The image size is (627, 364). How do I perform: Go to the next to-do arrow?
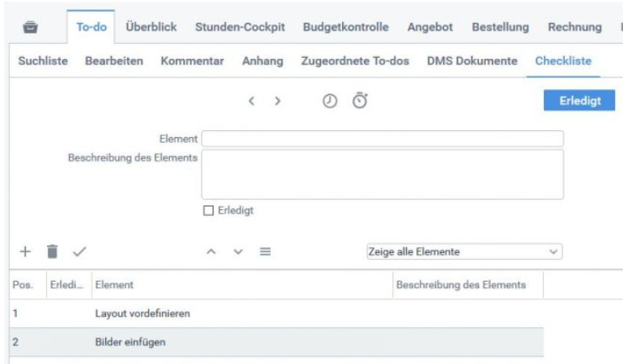(277, 101)
